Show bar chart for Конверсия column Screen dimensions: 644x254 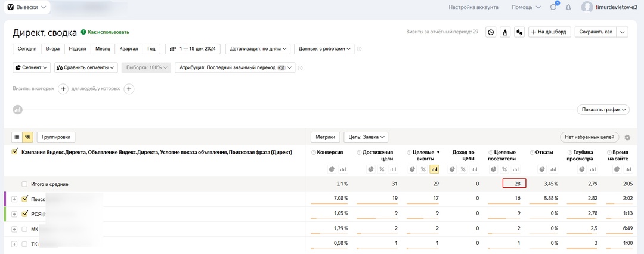(x=343, y=169)
